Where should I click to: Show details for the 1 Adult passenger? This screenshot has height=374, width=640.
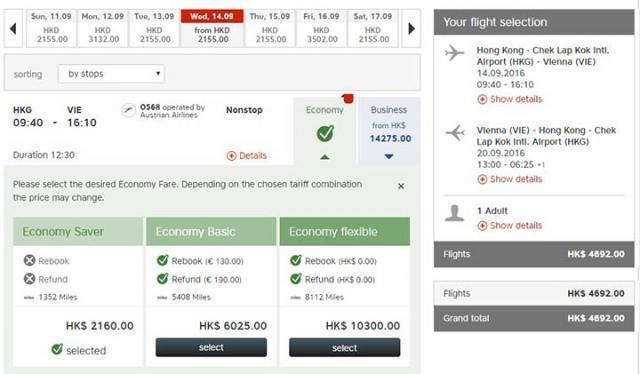(510, 225)
